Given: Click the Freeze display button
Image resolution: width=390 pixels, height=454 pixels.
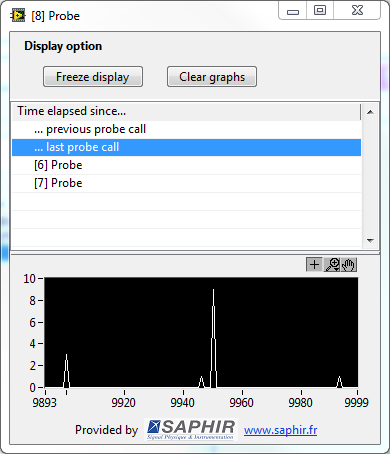Looking at the screenshot, I should click(93, 77).
